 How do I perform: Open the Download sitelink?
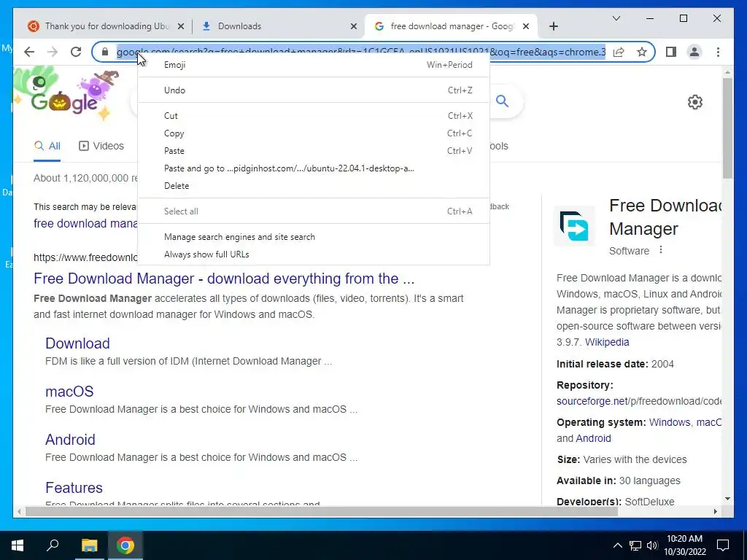(77, 343)
